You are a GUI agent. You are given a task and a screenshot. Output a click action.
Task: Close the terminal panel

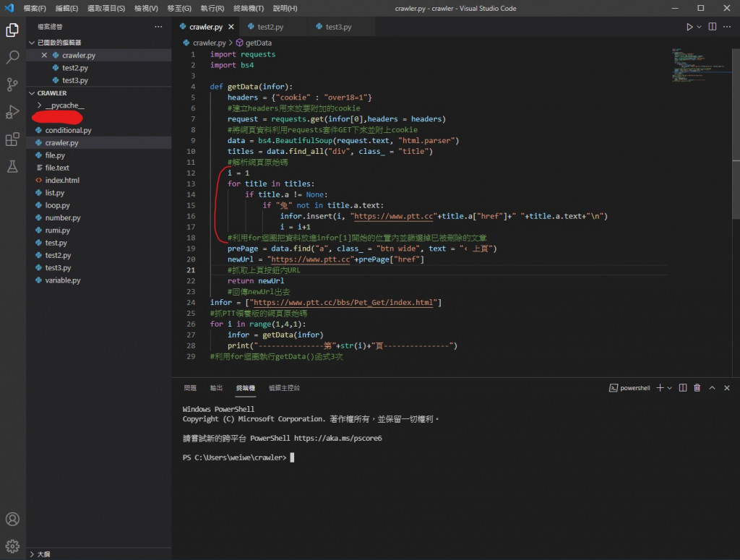tap(727, 388)
